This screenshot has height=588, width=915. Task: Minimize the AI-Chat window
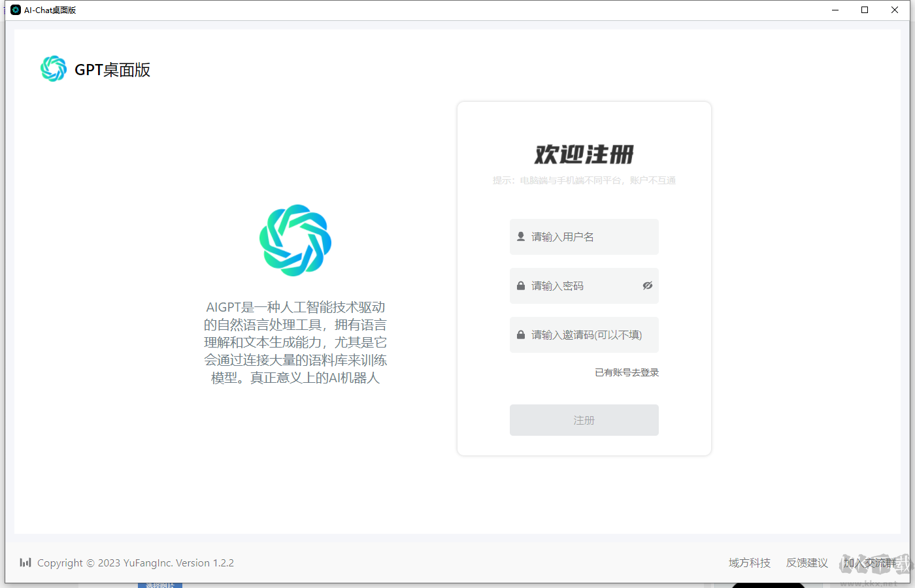coord(835,10)
